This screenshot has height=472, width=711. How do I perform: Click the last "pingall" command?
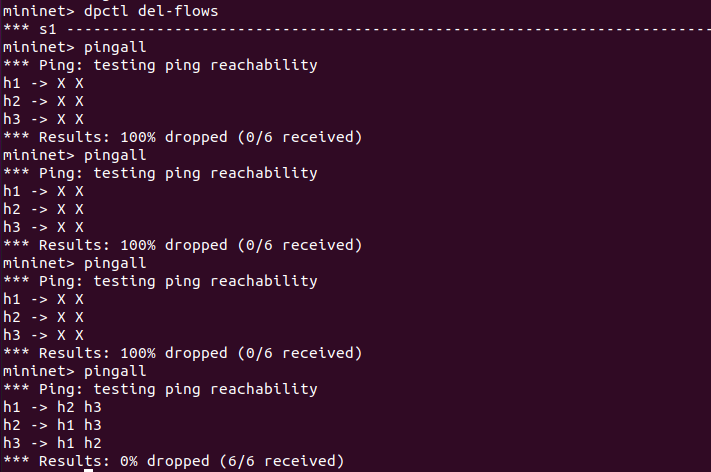click(x=115, y=371)
